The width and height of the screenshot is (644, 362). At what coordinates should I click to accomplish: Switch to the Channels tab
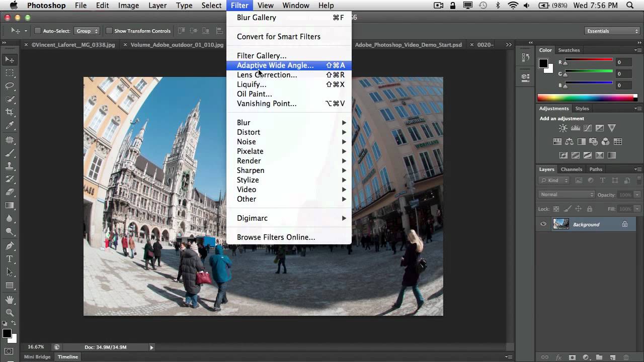click(572, 169)
